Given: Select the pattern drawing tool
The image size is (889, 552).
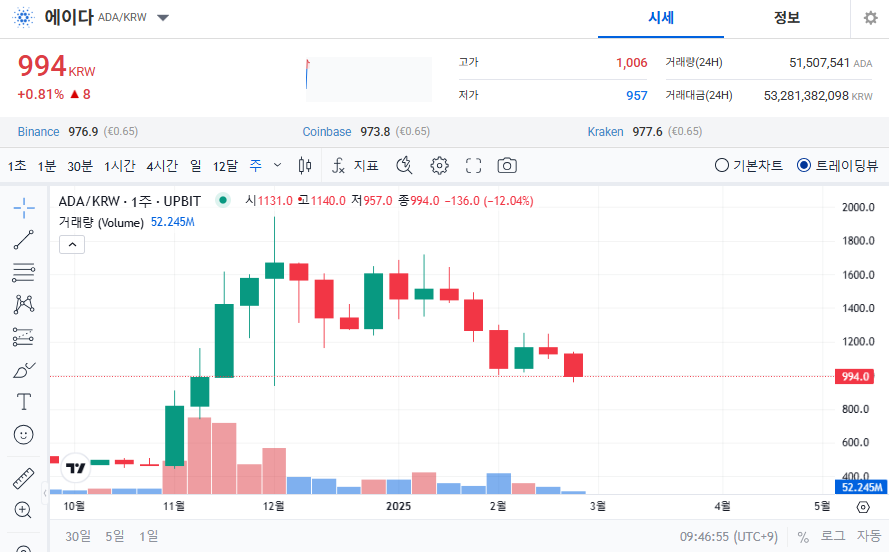Looking at the screenshot, I should [x=24, y=304].
